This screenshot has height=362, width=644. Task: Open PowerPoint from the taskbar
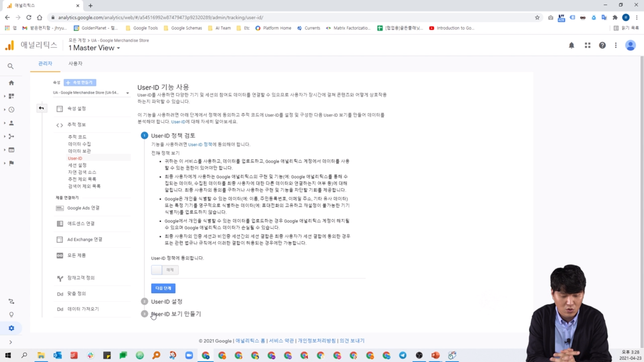[436, 355]
